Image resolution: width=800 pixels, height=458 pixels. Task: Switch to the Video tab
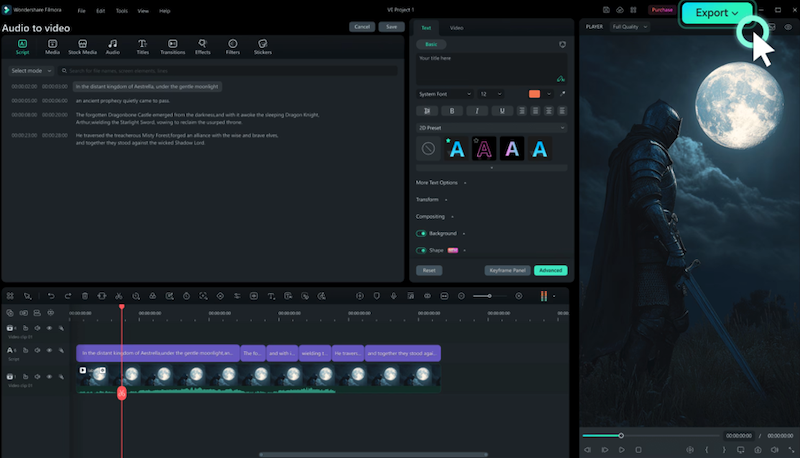point(456,28)
